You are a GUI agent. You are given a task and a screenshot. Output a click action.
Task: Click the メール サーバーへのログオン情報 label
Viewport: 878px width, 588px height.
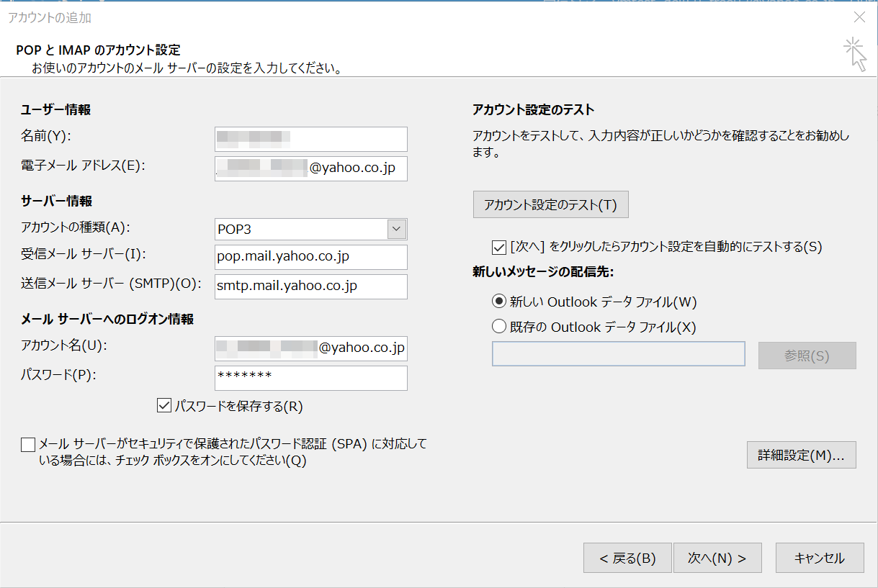pyautogui.click(x=107, y=319)
